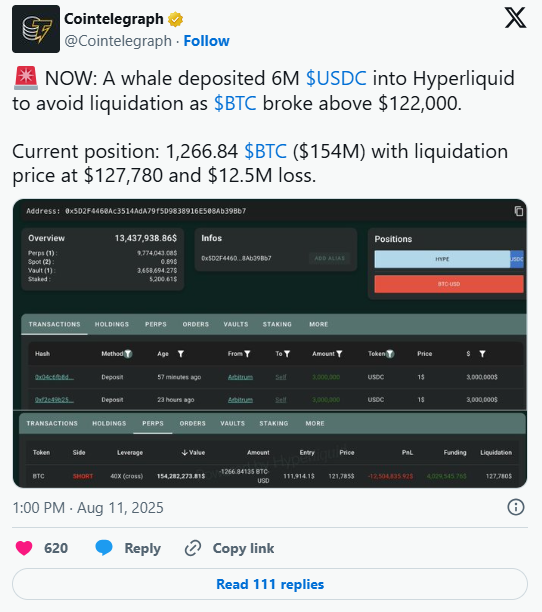542x612 pixels.
Task: Open the Age column filter
Action: point(181,354)
